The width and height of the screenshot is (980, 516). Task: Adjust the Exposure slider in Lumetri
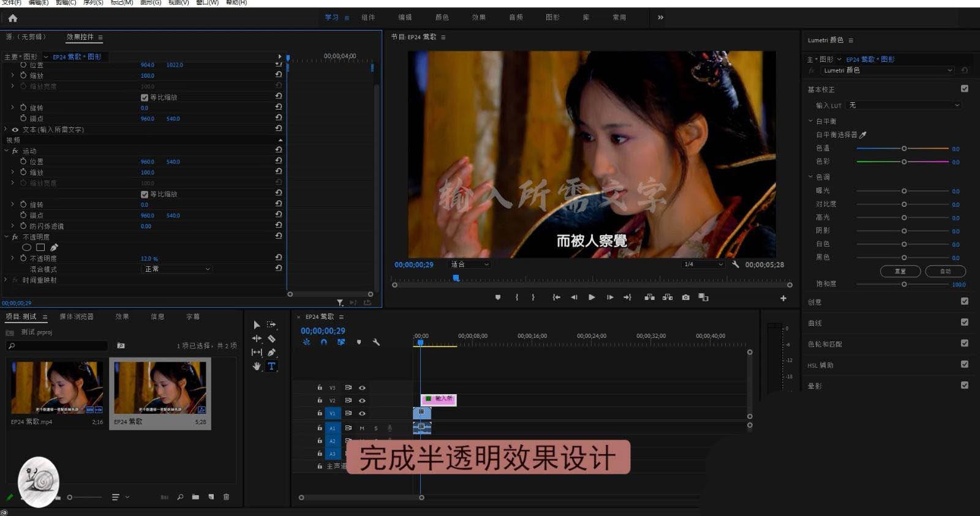(x=903, y=191)
